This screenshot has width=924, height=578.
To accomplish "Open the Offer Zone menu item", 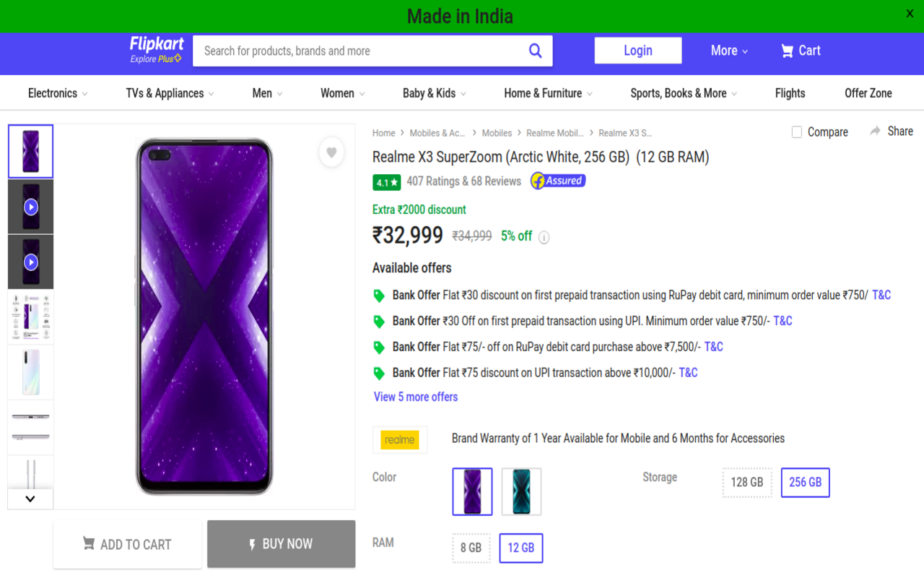I will click(x=868, y=93).
